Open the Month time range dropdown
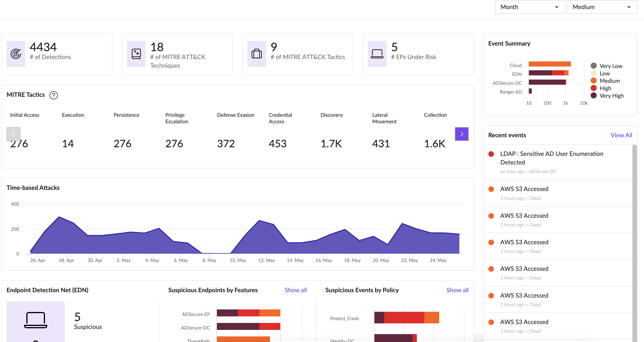This screenshot has height=342, width=644. [530, 7]
